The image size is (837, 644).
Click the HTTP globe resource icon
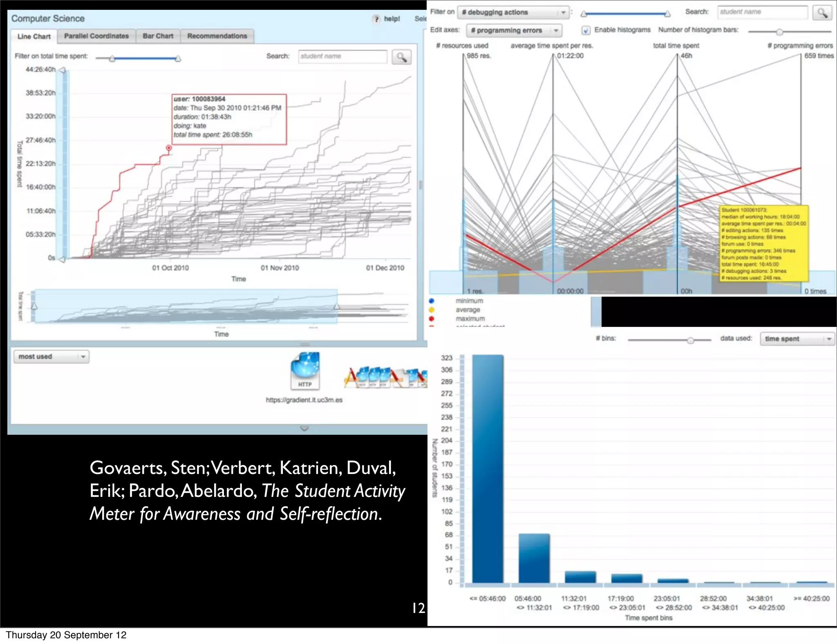[x=305, y=371]
